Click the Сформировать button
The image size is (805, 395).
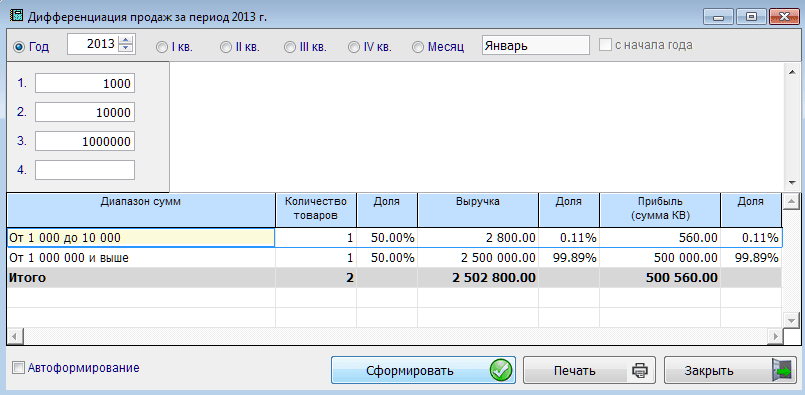pos(423,370)
